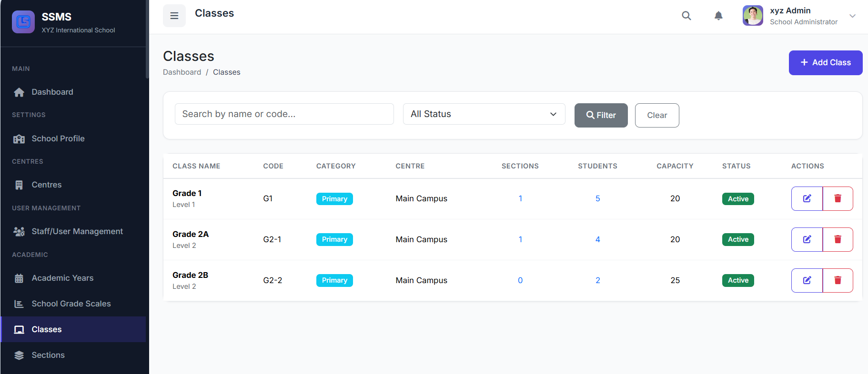
Task: Click the students count for Grade 1
Action: (x=597, y=198)
